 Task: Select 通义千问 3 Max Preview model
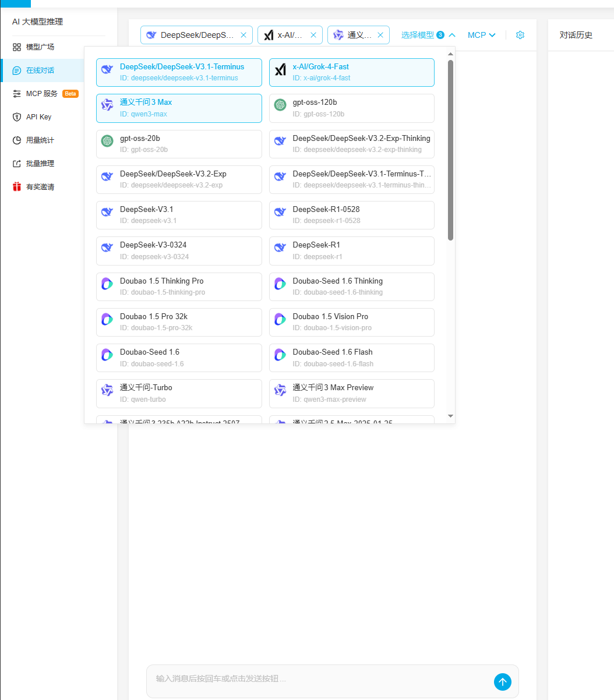click(x=352, y=394)
